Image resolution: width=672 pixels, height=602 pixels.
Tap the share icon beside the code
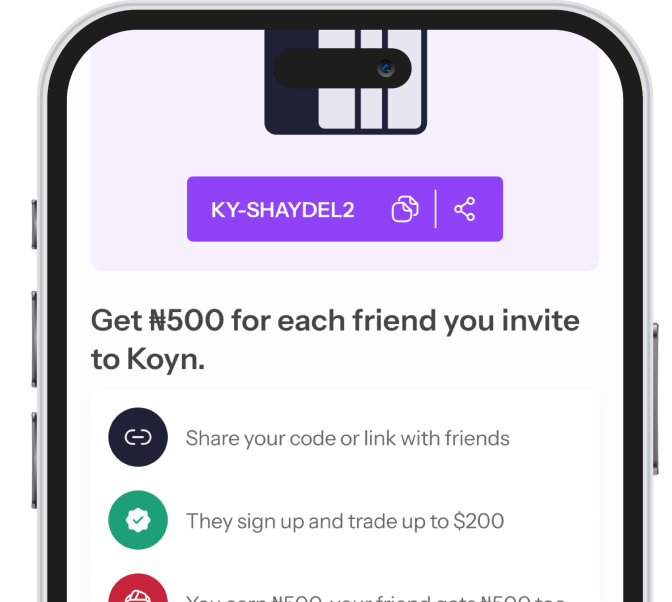465,209
